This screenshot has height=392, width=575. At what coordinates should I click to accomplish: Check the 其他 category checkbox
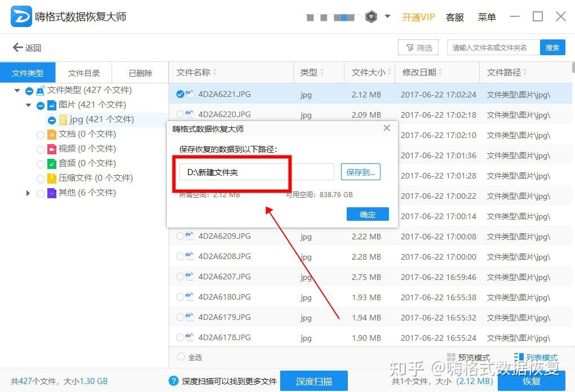point(41,193)
